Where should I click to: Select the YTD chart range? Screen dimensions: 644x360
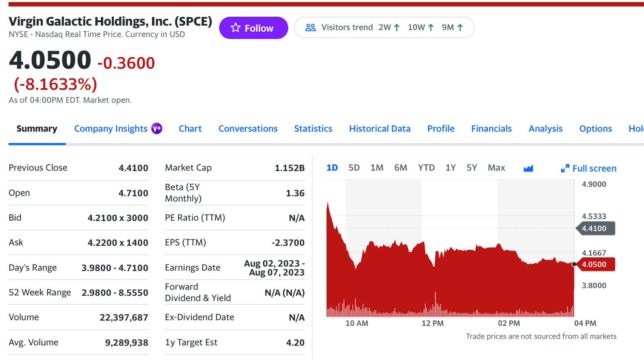coord(426,168)
